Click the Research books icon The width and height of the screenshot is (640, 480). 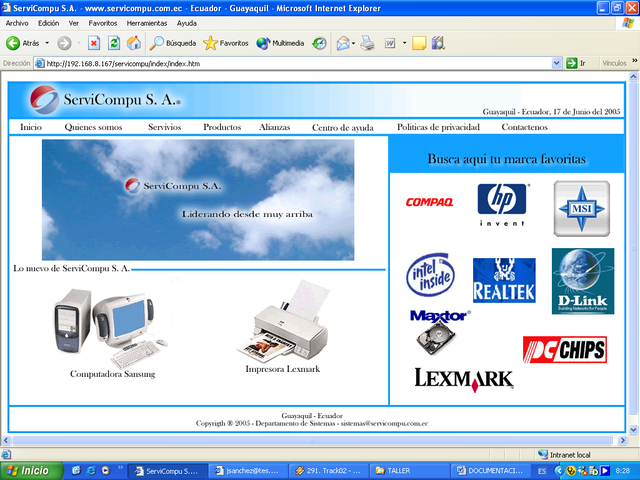(x=438, y=43)
